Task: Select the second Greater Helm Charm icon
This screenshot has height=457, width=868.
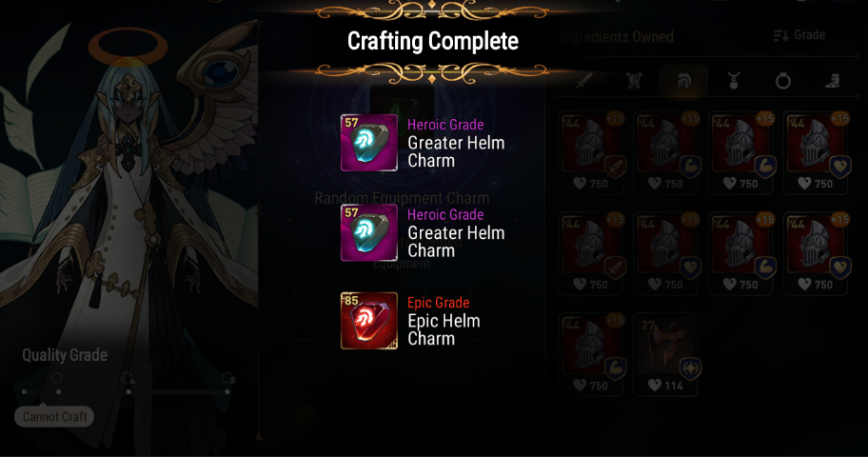Action: (368, 232)
